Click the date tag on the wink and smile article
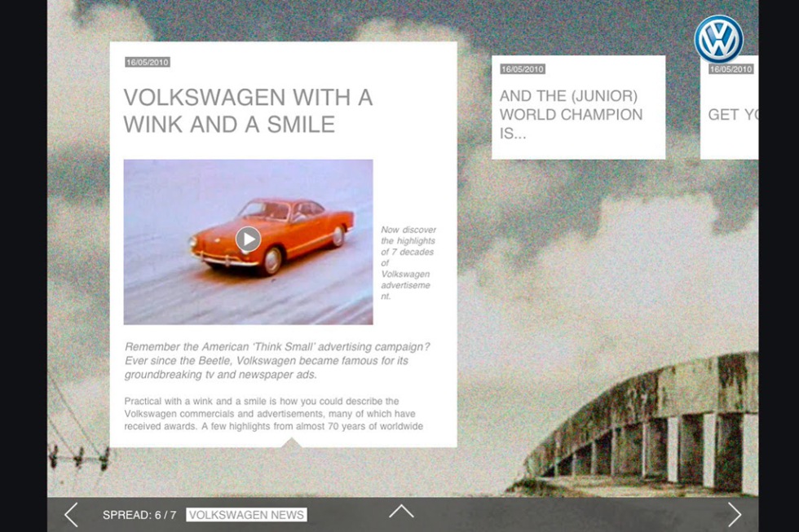Viewport: 799px width, 532px height. [x=148, y=62]
